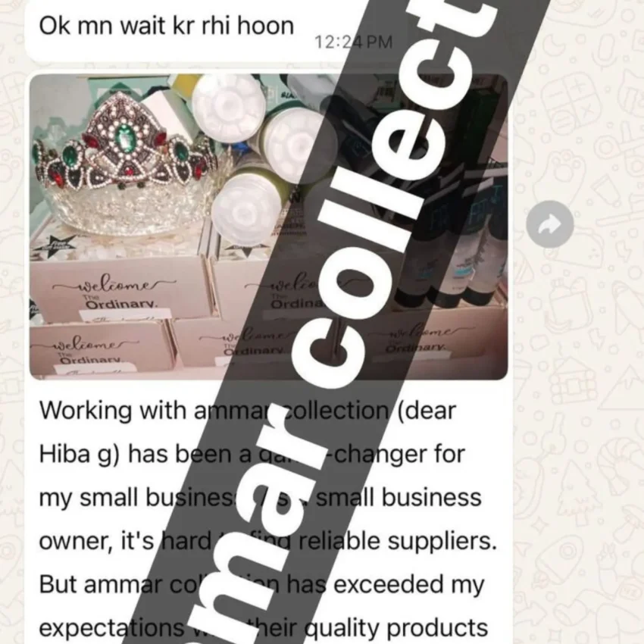Image resolution: width=644 pixels, height=644 pixels.
Task: Select the words "reliable suppliers."
Action: [x=397, y=541]
